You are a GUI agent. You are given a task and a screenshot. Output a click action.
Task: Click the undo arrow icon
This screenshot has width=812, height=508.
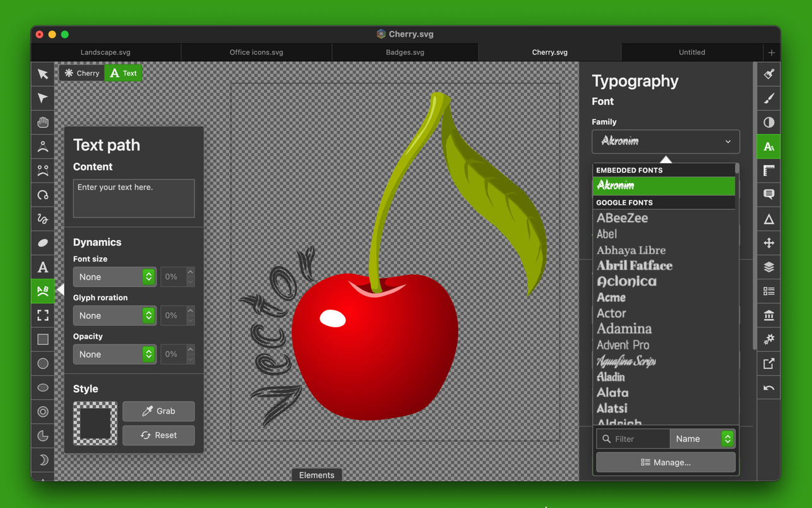768,388
